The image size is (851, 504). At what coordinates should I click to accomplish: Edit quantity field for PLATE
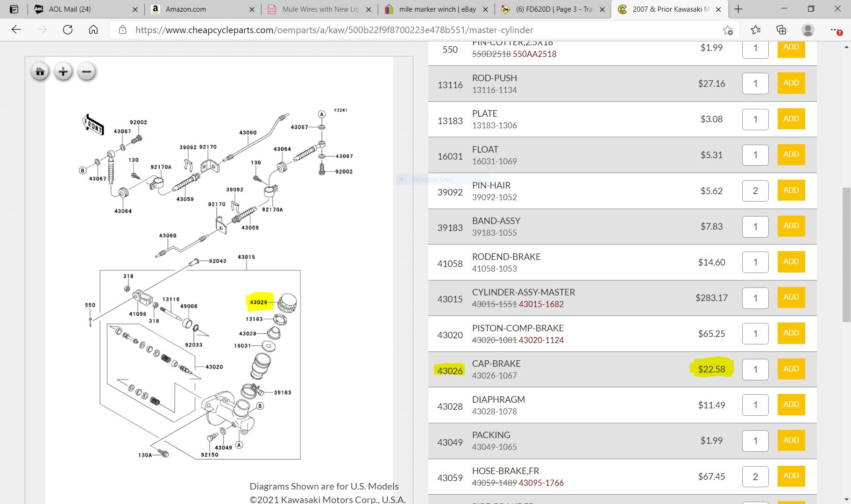[755, 119]
